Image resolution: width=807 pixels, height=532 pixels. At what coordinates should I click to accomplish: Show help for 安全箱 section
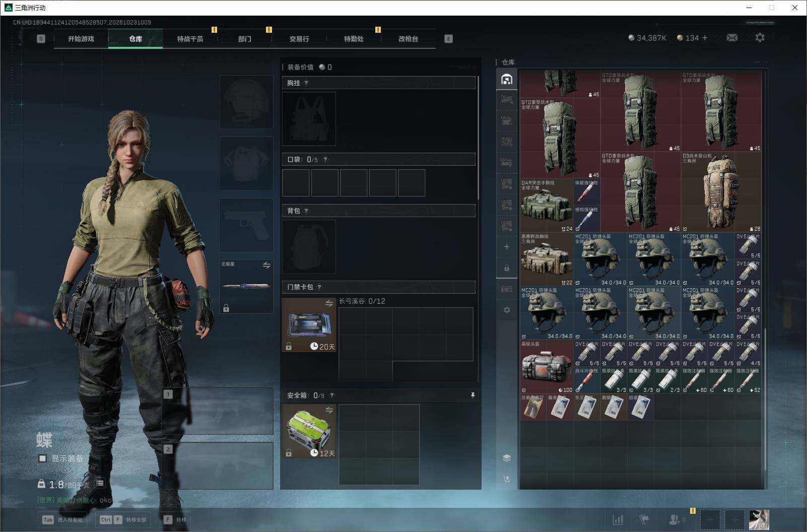tap(332, 395)
